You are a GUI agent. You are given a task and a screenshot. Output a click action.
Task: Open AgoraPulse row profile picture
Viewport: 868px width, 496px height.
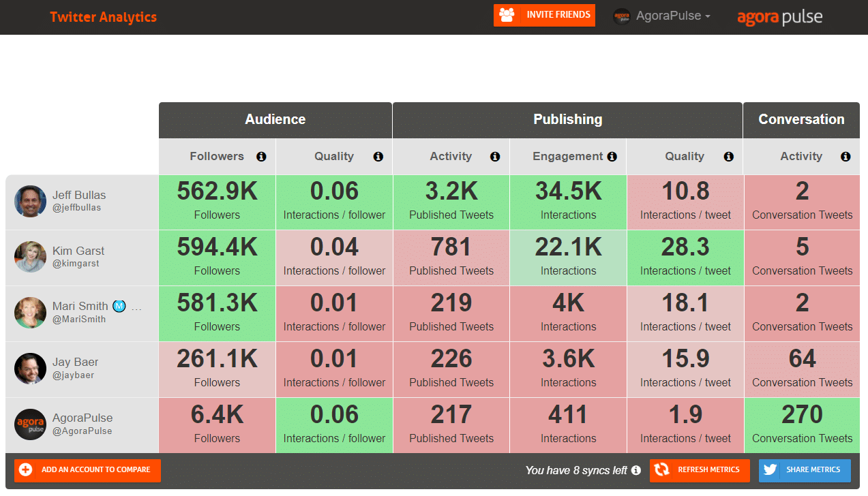pyautogui.click(x=30, y=424)
